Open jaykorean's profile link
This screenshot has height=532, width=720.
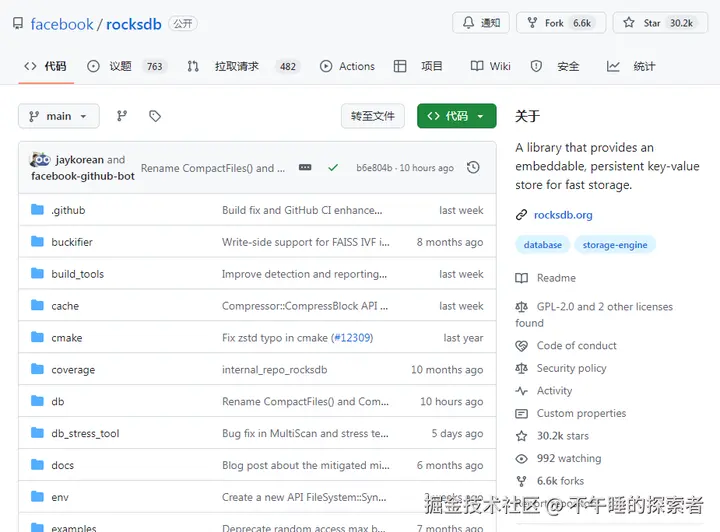coord(79,160)
